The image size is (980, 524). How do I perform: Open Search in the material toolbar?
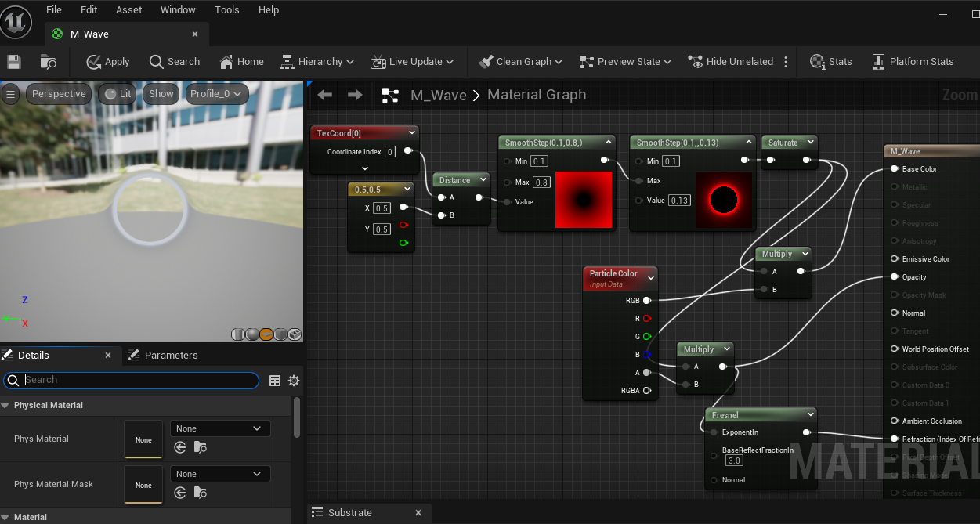(175, 62)
